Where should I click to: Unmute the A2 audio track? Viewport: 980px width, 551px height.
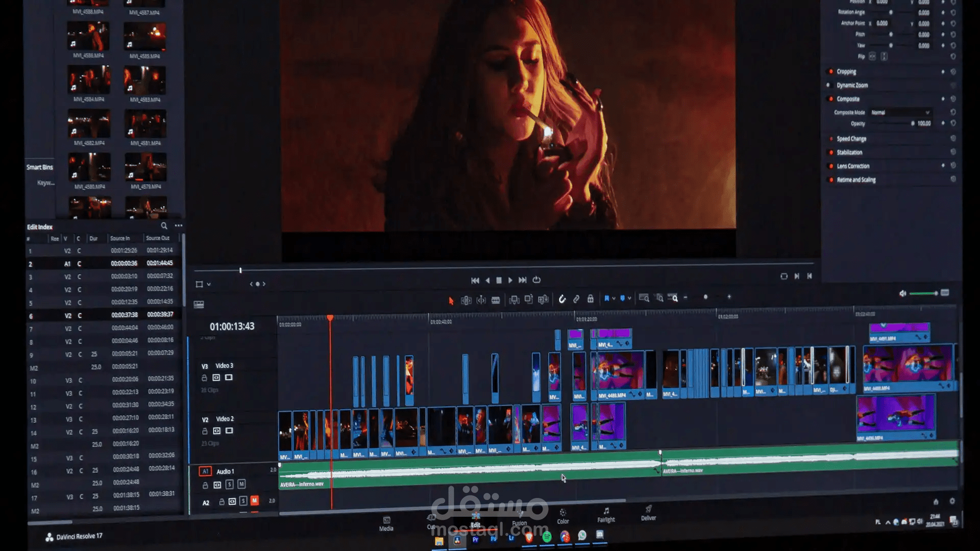[x=255, y=501]
